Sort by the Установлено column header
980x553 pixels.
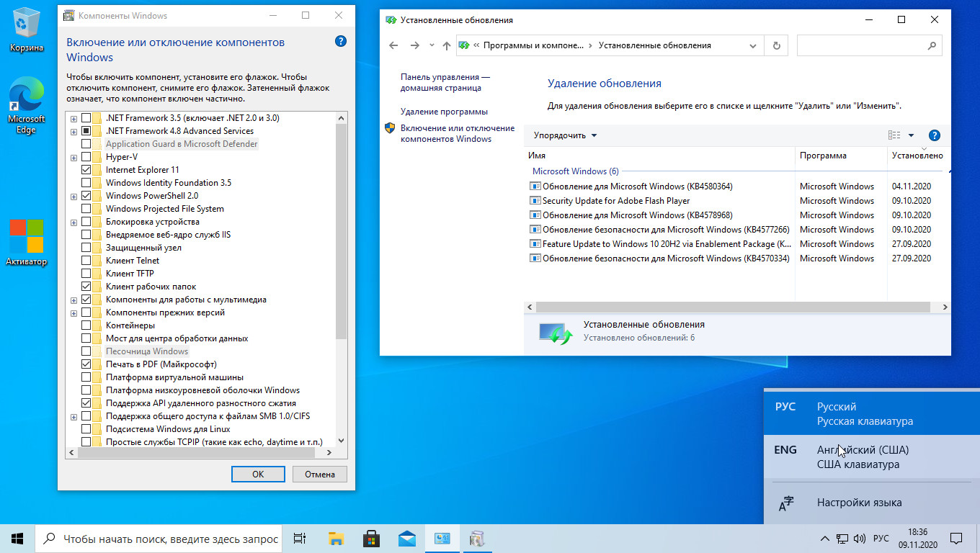[x=917, y=156]
